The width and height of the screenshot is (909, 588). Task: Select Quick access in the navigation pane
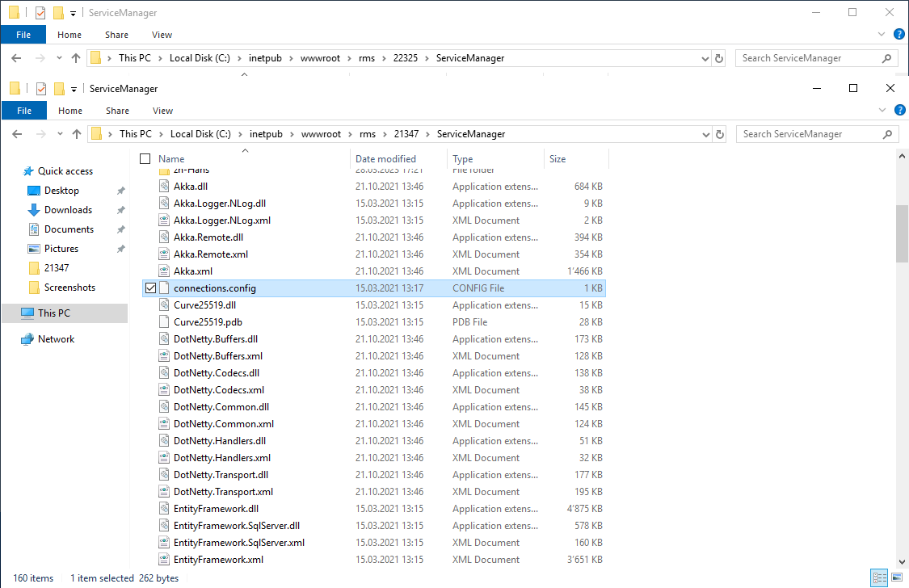pos(65,171)
